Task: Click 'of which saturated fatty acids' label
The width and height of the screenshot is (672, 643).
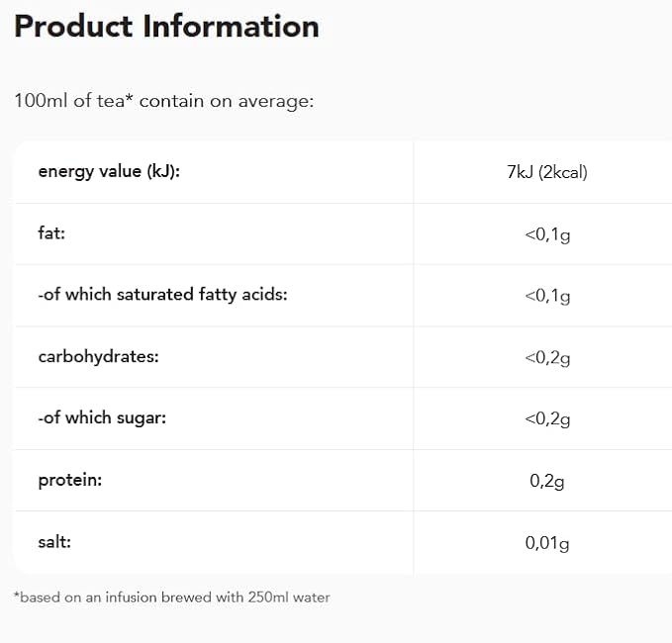Action: point(163,295)
